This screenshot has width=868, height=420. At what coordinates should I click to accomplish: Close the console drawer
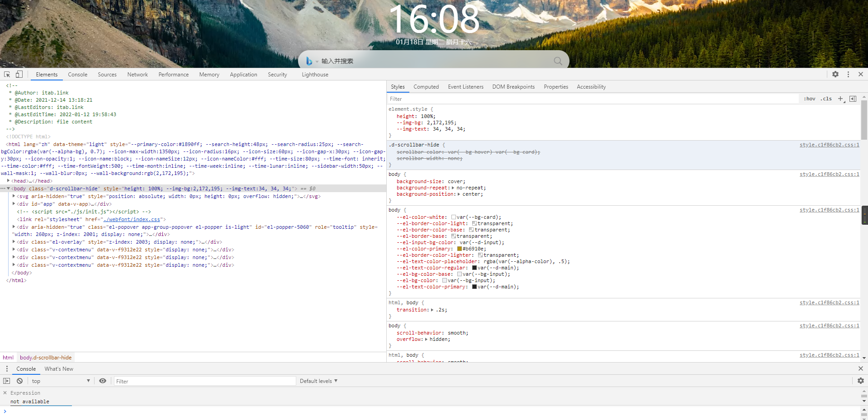[861, 369]
